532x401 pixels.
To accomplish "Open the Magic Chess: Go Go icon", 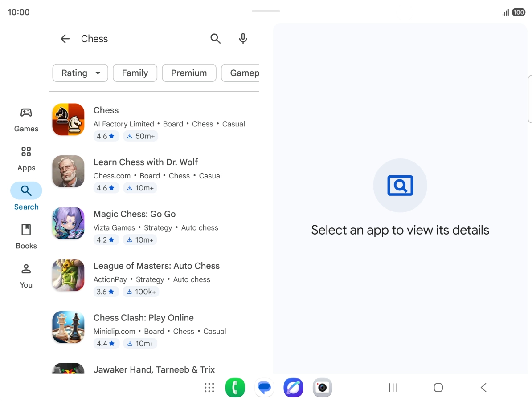I will tap(68, 223).
